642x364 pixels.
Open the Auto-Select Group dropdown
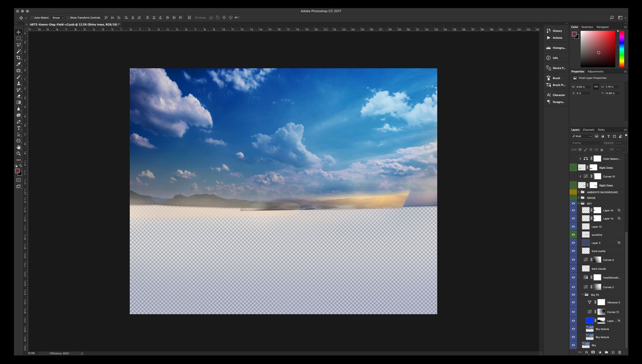[58, 18]
